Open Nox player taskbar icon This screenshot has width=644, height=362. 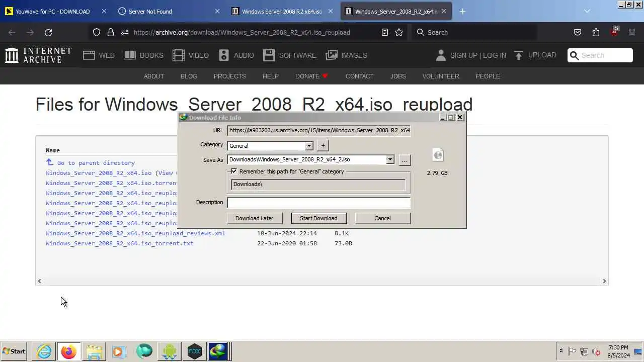(194, 351)
